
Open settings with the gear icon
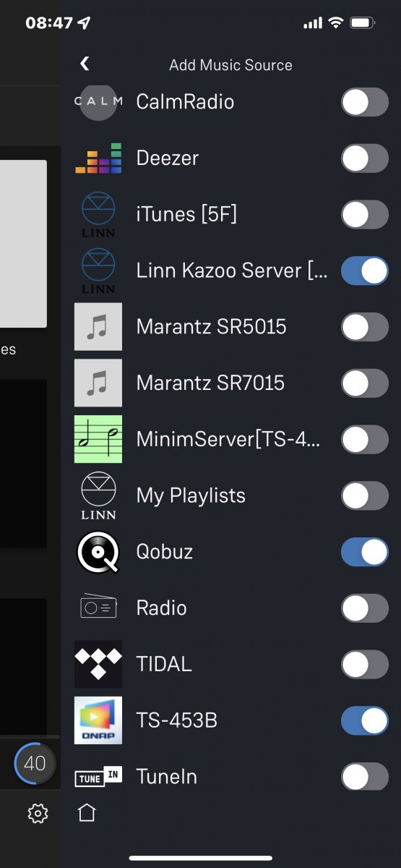[38, 814]
